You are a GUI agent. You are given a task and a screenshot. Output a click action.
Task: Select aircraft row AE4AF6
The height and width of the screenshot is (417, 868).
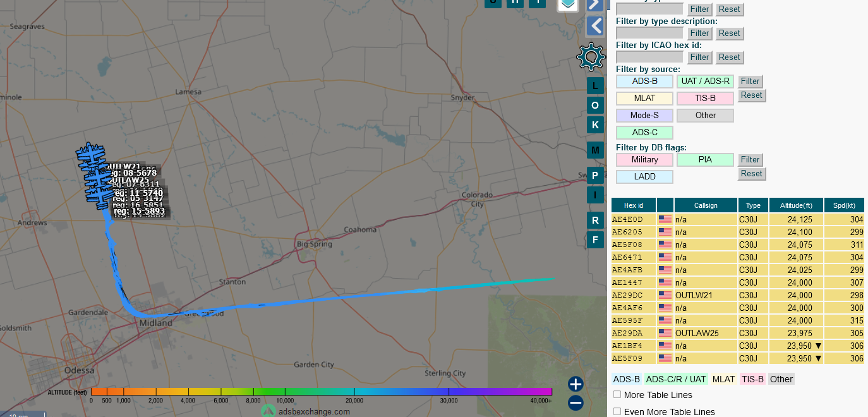737,308
